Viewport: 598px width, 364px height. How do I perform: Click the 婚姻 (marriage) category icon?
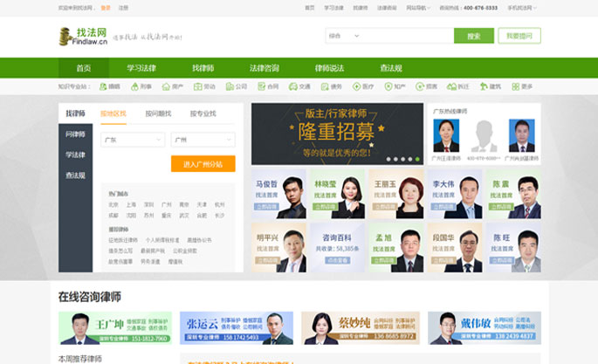point(103,86)
